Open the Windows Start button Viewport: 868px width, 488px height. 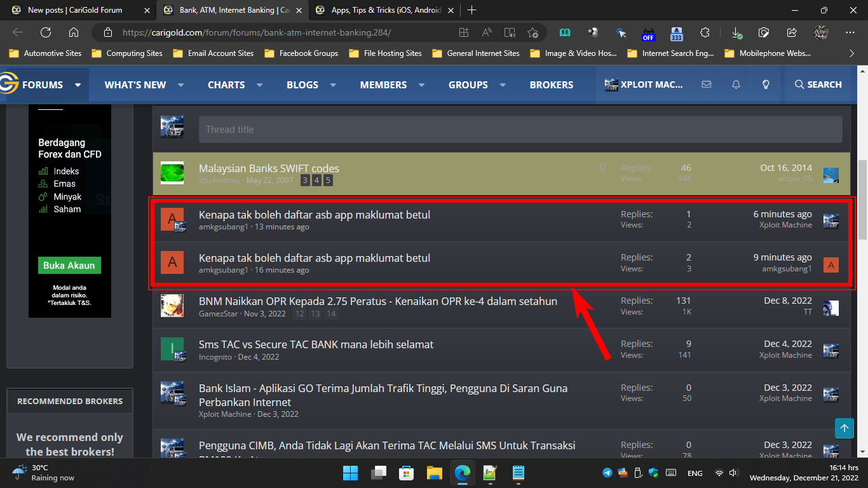point(350,473)
